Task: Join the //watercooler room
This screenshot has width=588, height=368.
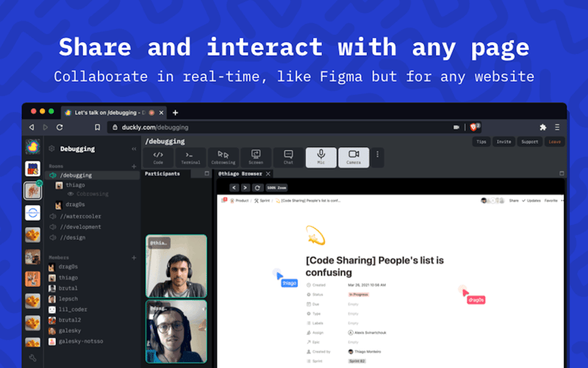Action: [x=81, y=216]
